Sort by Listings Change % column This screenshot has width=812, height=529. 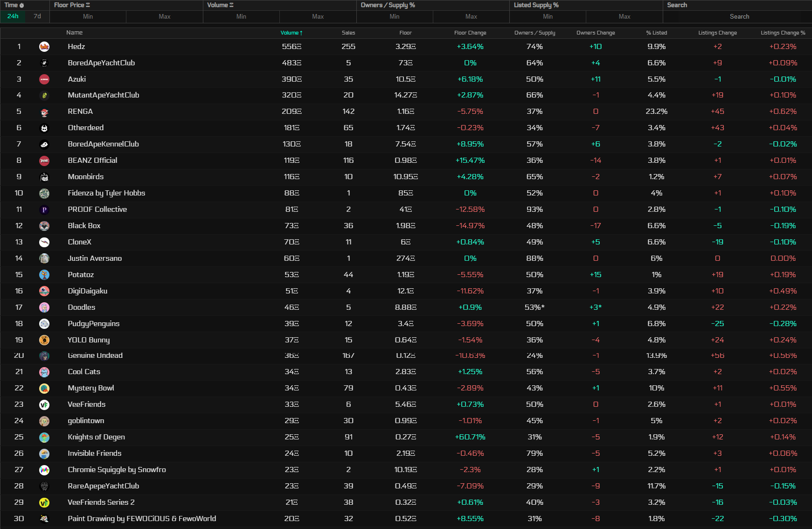pos(783,33)
